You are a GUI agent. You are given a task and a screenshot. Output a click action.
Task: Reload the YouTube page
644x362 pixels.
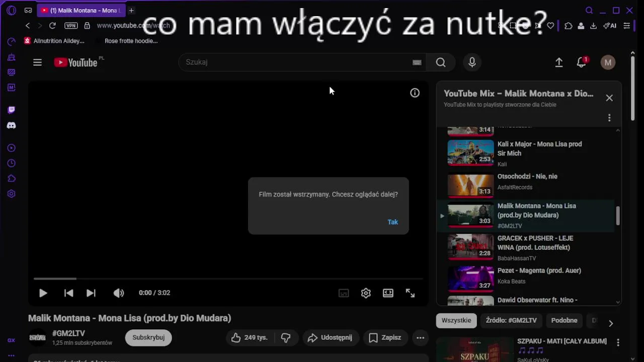point(52,26)
